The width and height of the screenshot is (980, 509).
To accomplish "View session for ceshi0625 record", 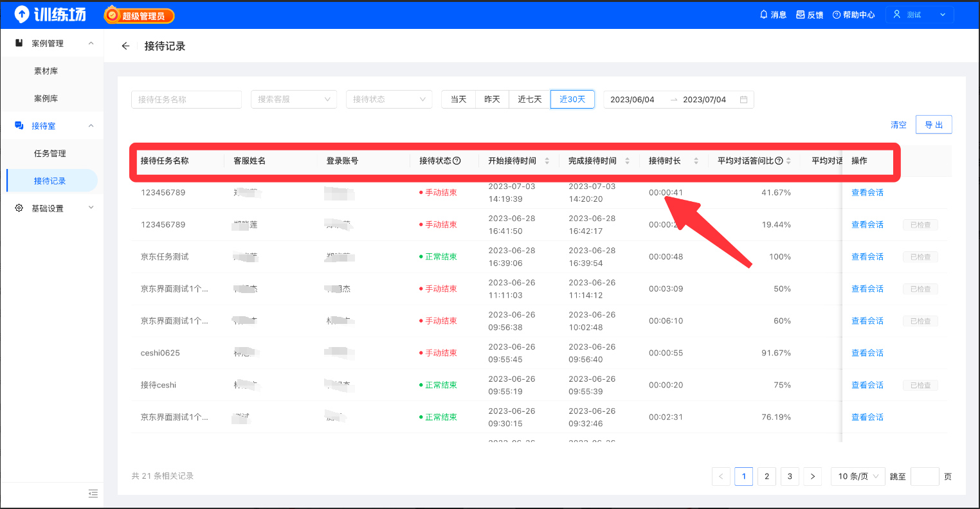I will pyautogui.click(x=867, y=353).
